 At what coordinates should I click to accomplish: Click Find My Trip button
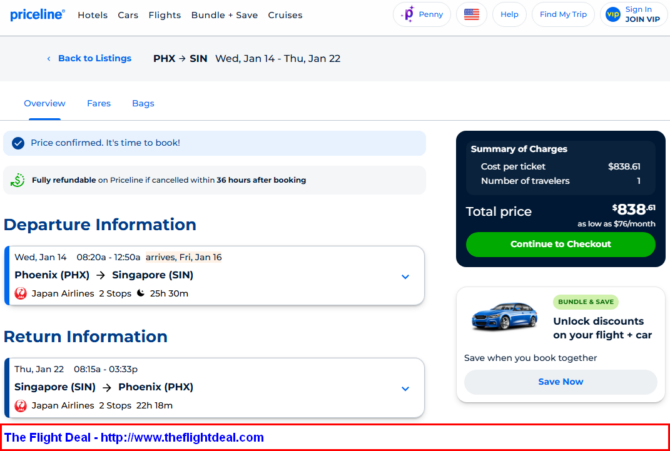[x=563, y=15]
